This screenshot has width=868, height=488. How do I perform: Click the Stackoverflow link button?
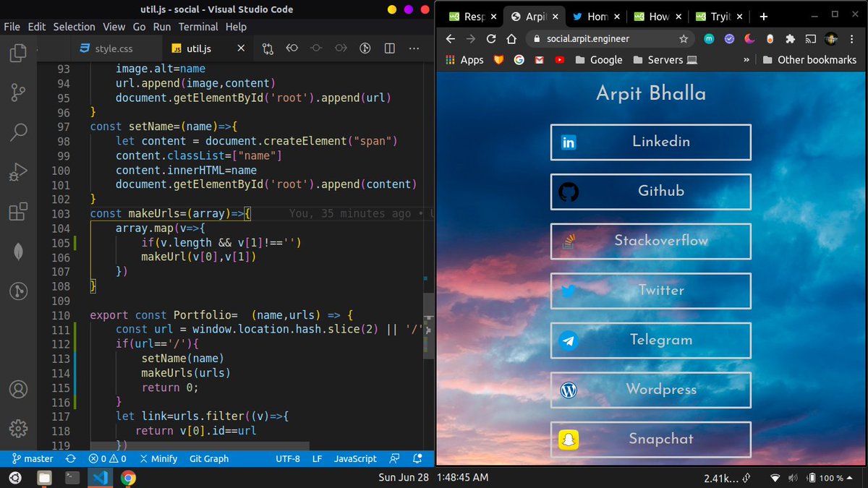click(x=650, y=241)
